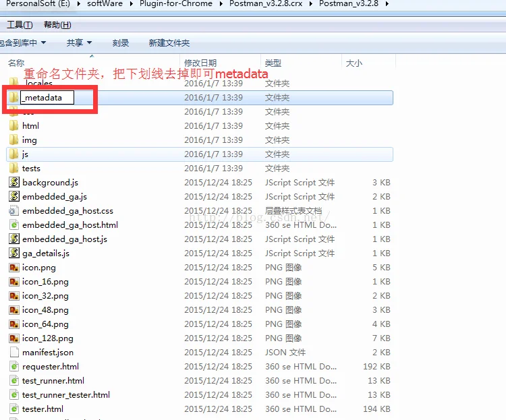Click the 192 KB size of requester.html
This screenshot has width=506, height=420.
376,367
